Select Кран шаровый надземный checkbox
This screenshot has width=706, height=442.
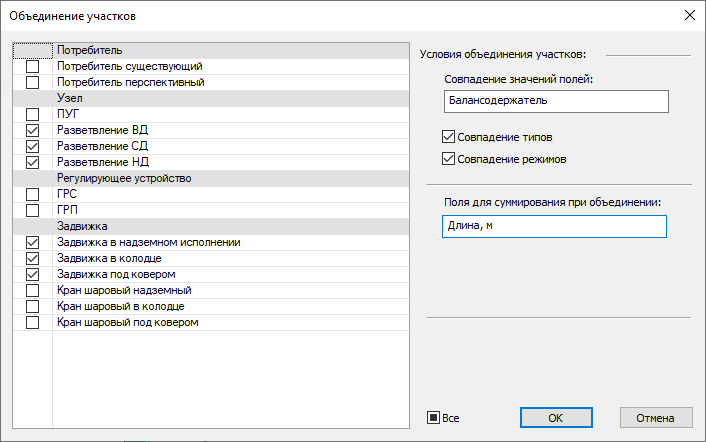(x=33, y=290)
